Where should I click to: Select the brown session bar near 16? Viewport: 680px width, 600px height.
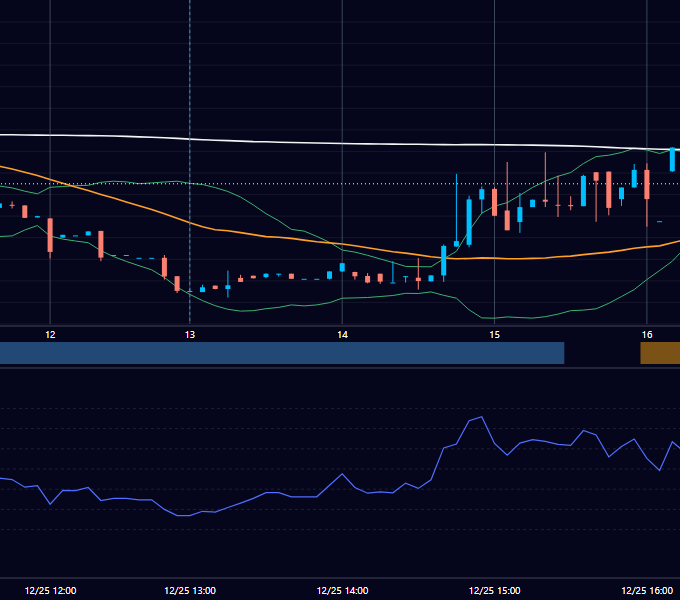tap(660, 353)
